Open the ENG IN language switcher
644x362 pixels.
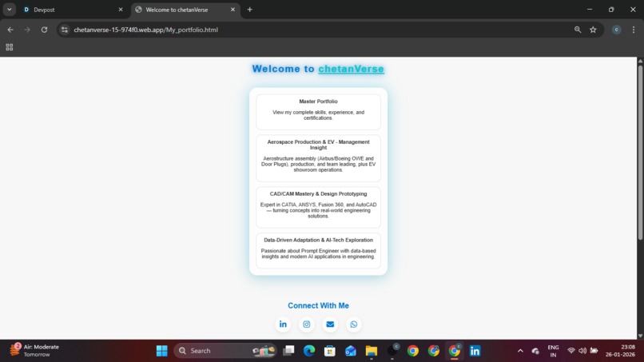[x=553, y=351]
